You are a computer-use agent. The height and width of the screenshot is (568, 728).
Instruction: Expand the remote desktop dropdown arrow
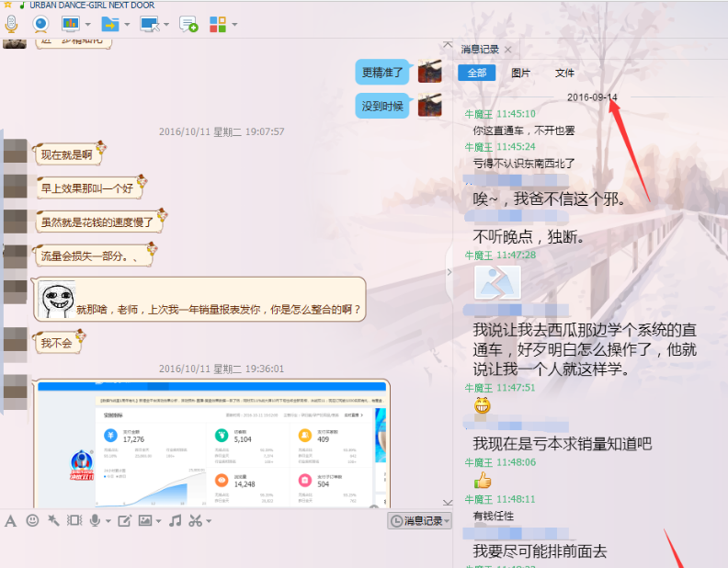coord(166,24)
